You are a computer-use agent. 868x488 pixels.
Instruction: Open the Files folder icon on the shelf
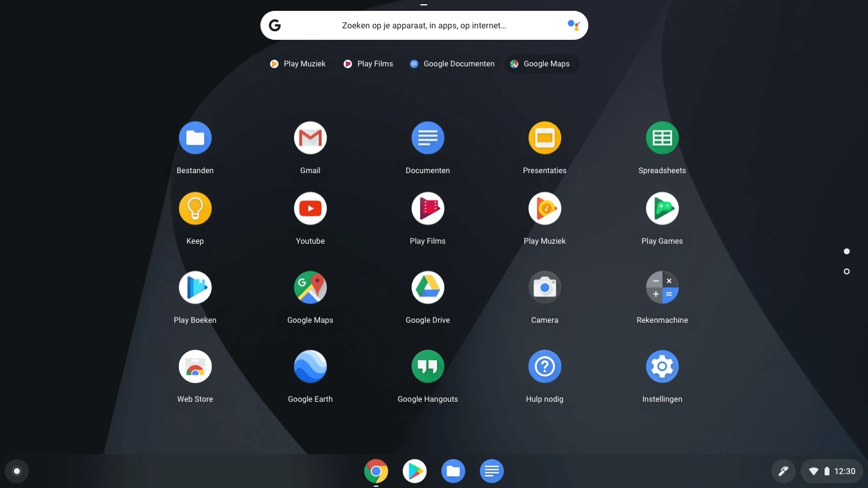tap(453, 471)
